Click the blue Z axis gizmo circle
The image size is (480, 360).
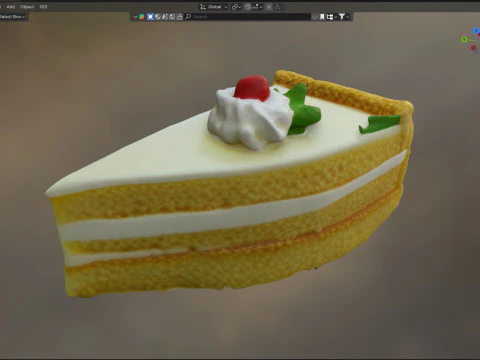coord(477,31)
